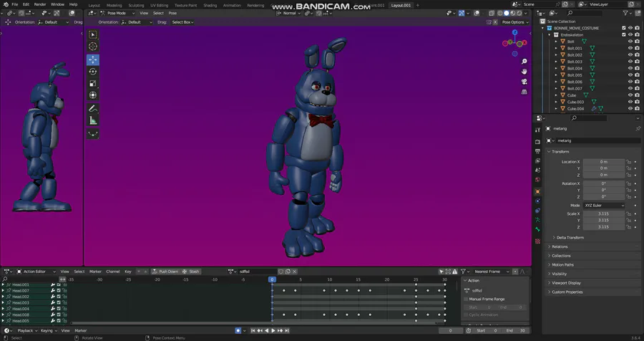Toggle the Head.007 channel checkbox
The height and width of the screenshot is (341, 644).
pos(59,291)
